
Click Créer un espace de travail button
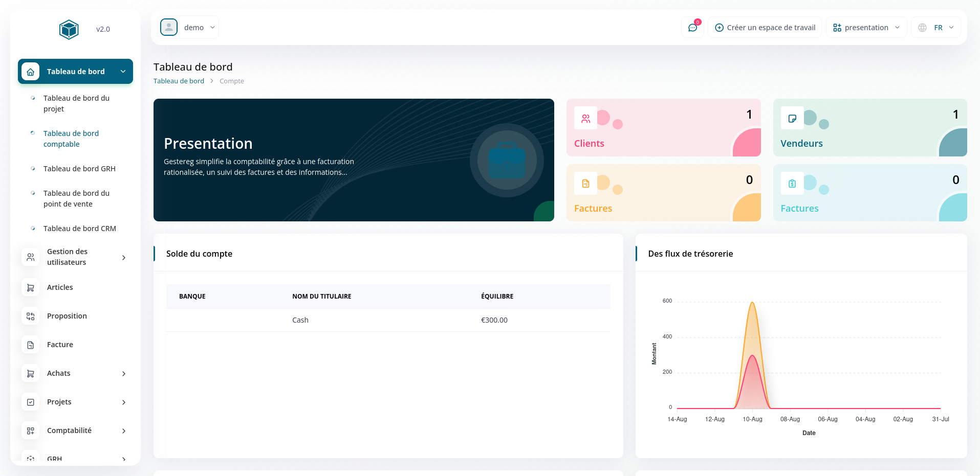point(765,28)
